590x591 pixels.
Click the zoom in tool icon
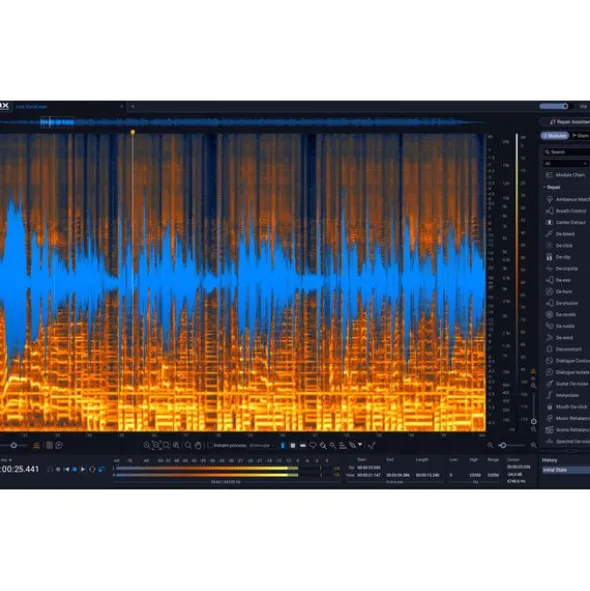pyautogui.click(x=147, y=446)
